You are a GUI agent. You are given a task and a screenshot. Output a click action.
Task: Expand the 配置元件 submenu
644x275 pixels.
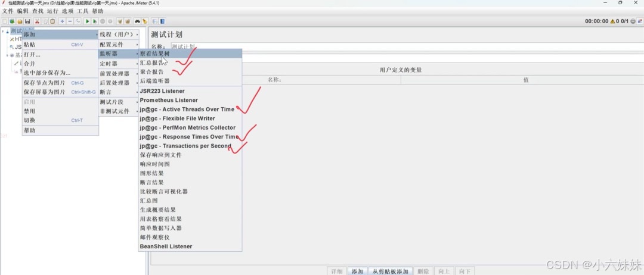tap(119, 44)
